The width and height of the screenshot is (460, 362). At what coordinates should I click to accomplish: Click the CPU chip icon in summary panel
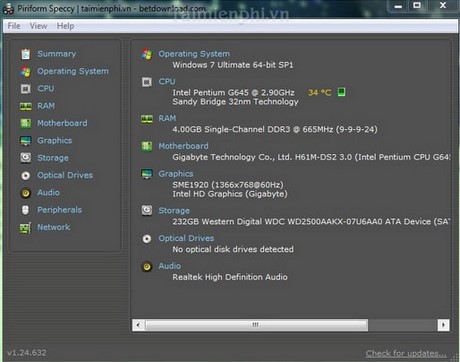click(x=147, y=82)
